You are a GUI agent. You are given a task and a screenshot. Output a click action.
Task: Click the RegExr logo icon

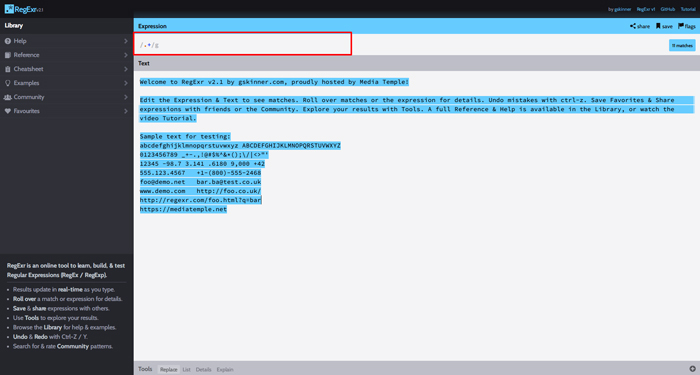pyautogui.click(x=9, y=9)
